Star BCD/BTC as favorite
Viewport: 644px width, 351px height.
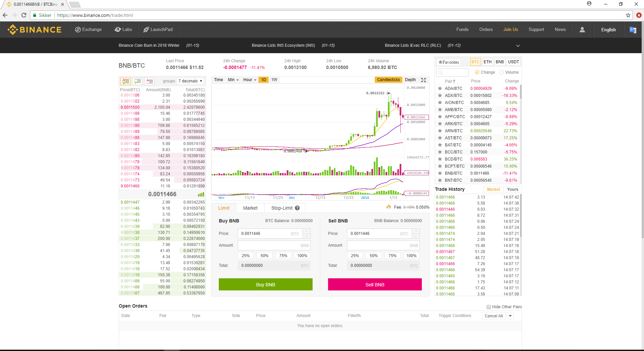(440, 159)
